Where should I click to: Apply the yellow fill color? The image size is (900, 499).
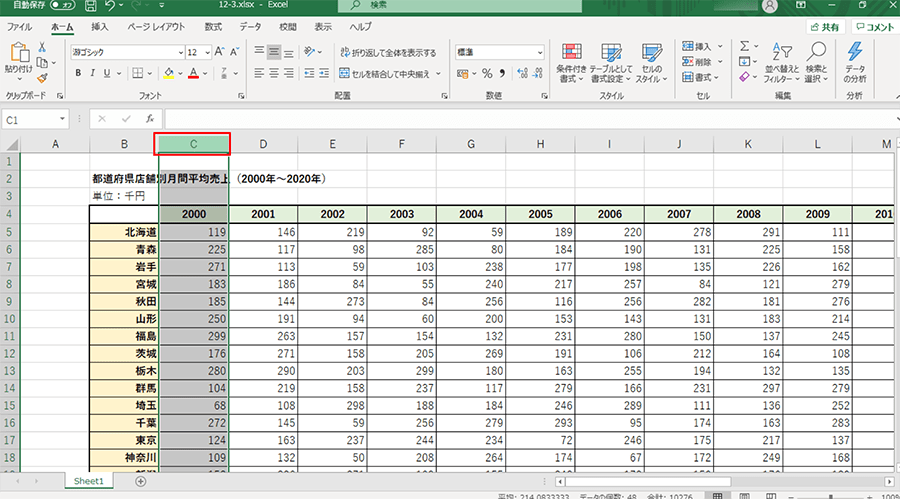point(169,74)
